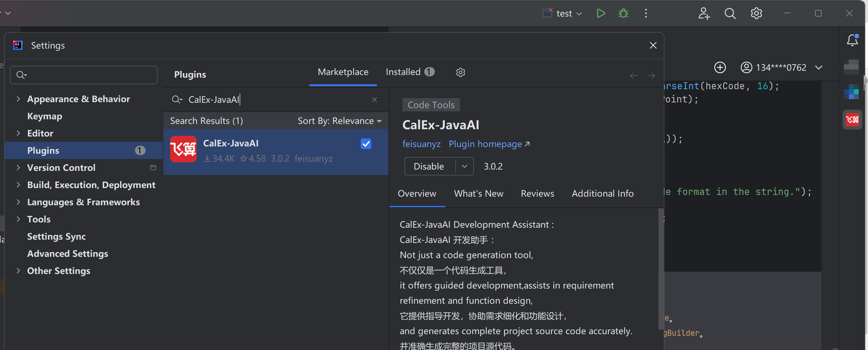Click the plugin description scrollbar

tap(661, 269)
